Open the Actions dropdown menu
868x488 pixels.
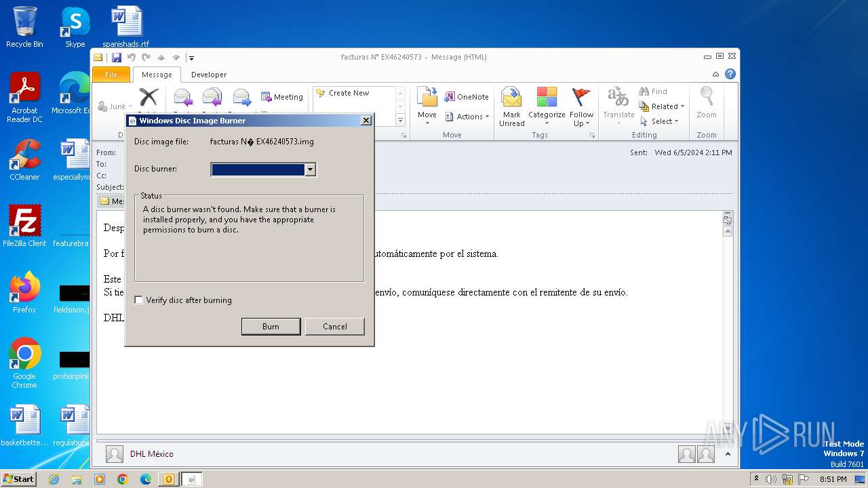tap(467, 117)
